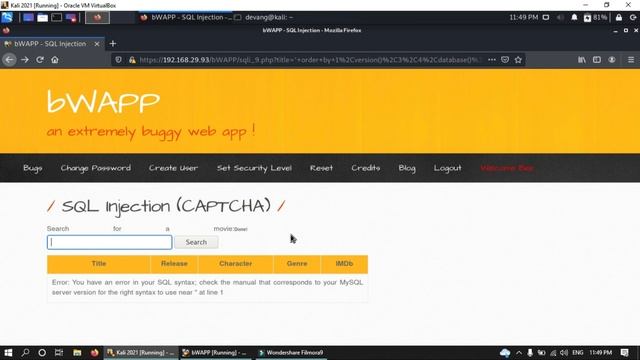Toggle the Firefox sidebar icon
The height and width of the screenshot is (360, 640).
(x=597, y=60)
